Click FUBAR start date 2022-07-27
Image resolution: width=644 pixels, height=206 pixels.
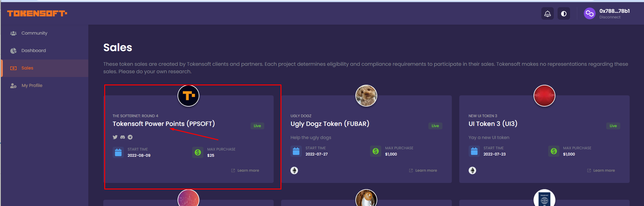pyautogui.click(x=317, y=154)
